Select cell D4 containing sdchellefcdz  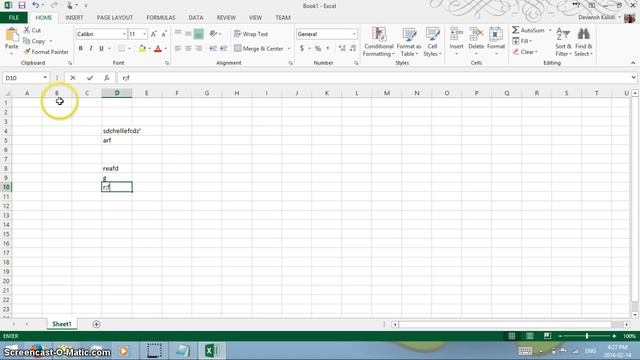[x=117, y=131]
